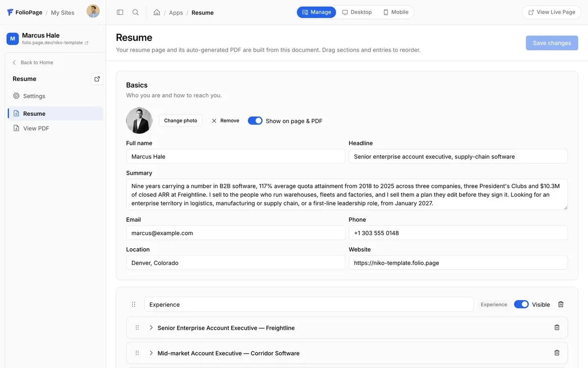Expand the Mid-market Account Executive entry
Image resolution: width=588 pixels, height=368 pixels.
[x=151, y=353]
